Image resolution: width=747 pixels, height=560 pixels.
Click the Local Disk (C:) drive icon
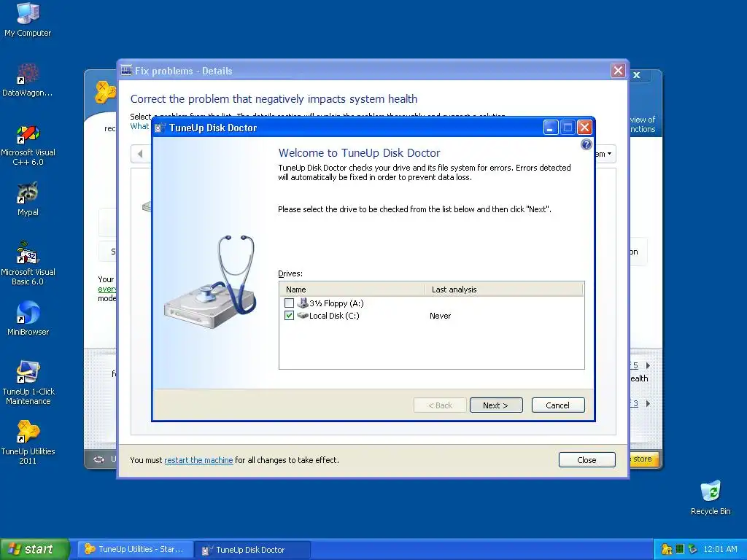point(303,315)
